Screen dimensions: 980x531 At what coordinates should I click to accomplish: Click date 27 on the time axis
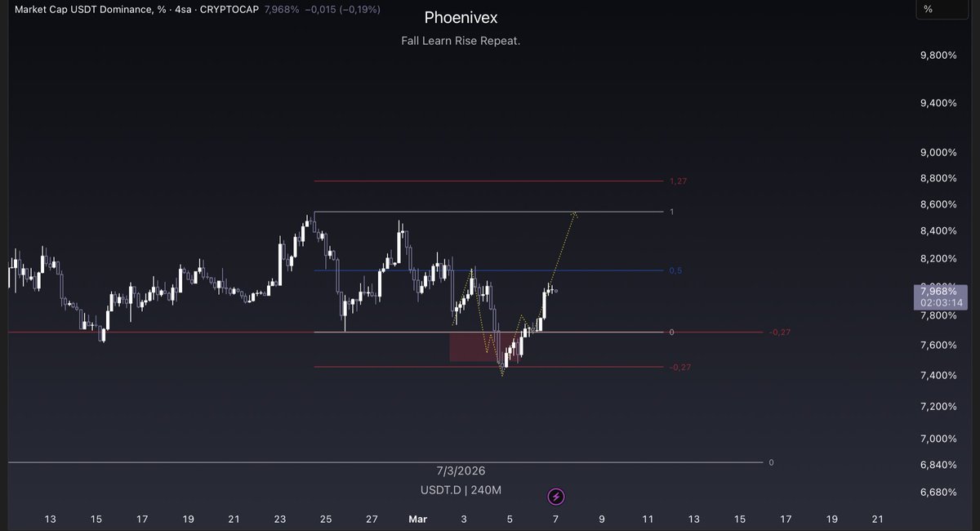372,519
